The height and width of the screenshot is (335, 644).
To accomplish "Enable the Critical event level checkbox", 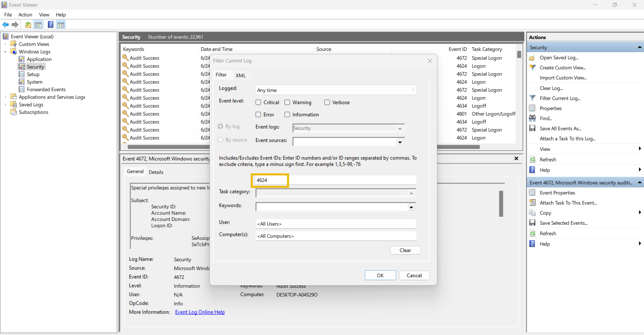I will [x=258, y=102].
